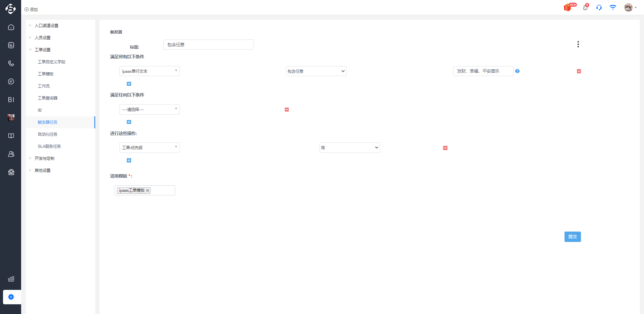Image resolution: width=644 pixels, height=314 pixels.
Task: Click the three-dot more options icon
Action: [578, 44]
